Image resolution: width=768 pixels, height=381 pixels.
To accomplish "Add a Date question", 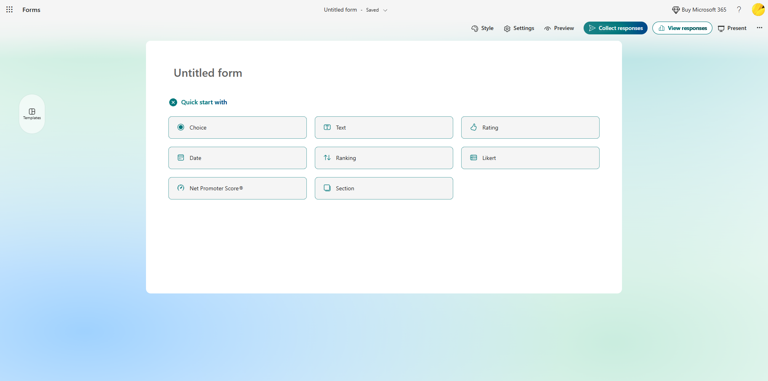I will [x=238, y=158].
